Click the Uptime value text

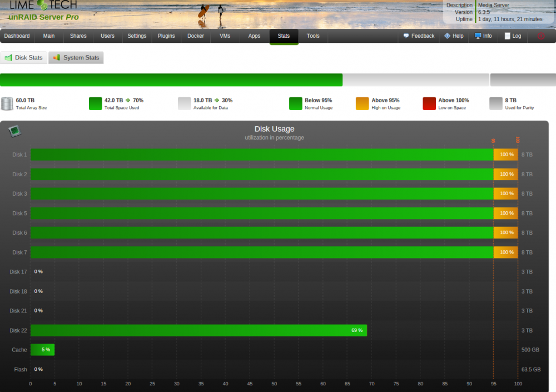pyautogui.click(x=510, y=19)
